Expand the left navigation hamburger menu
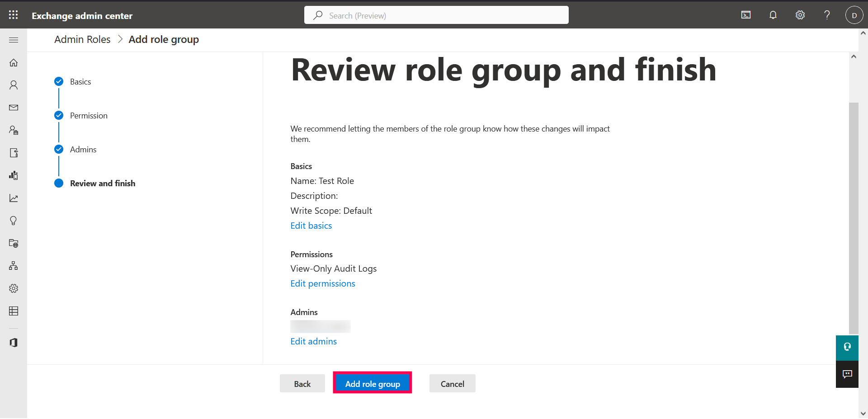 pyautogui.click(x=14, y=40)
